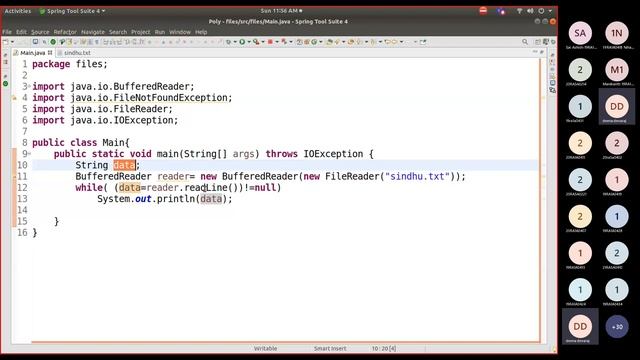The image size is (640, 360).
Task: Expand the New dropdown arrow in toolbar
Action: pos(12,42)
